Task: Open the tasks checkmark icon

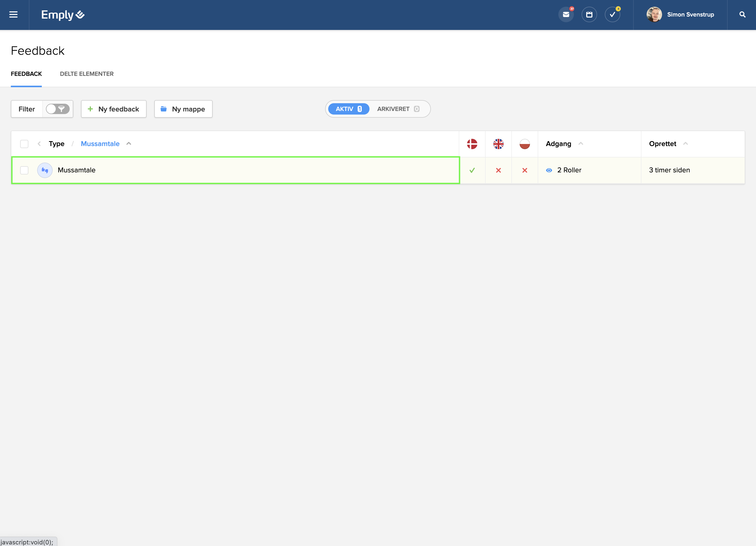Action: point(612,15)
